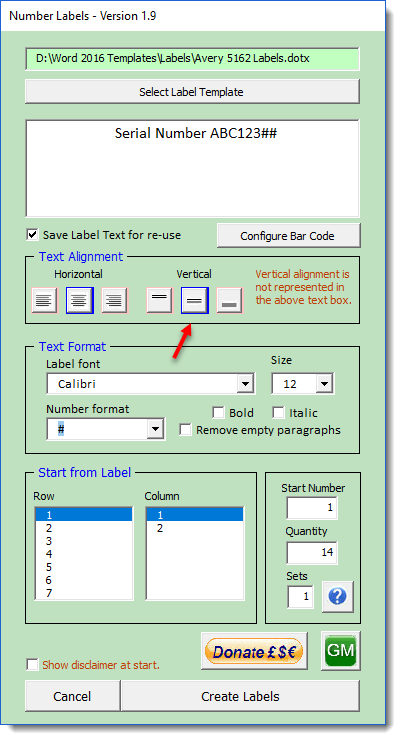Open the Number format dropdown

click(x=155, y=429)
